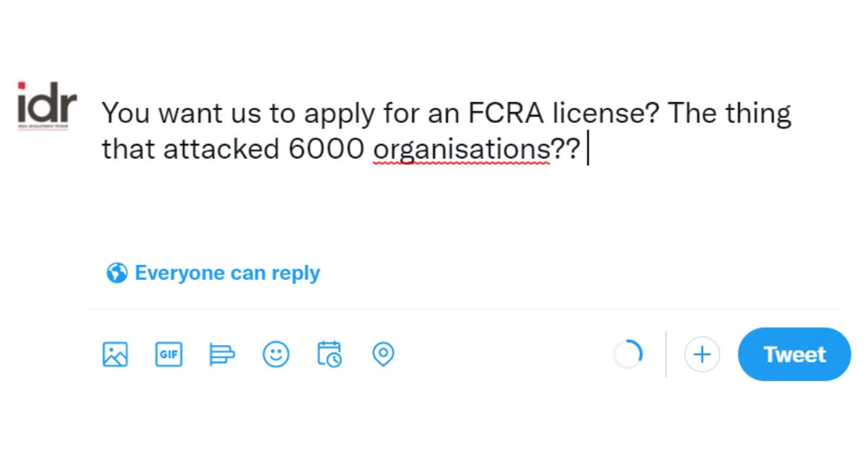Change who can reply via Everyone can reply
868x463 pixels.
click(x=226, y=273)
